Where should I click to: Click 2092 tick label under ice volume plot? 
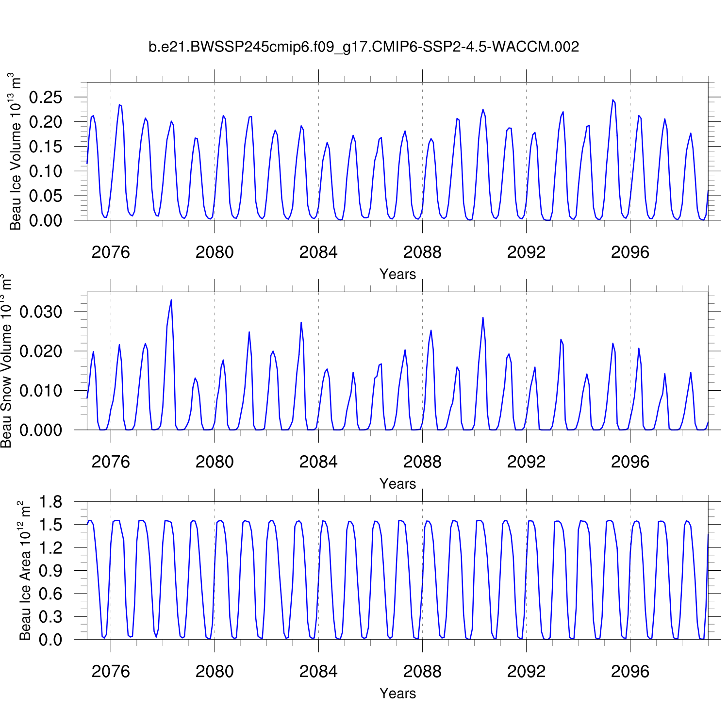526,252
